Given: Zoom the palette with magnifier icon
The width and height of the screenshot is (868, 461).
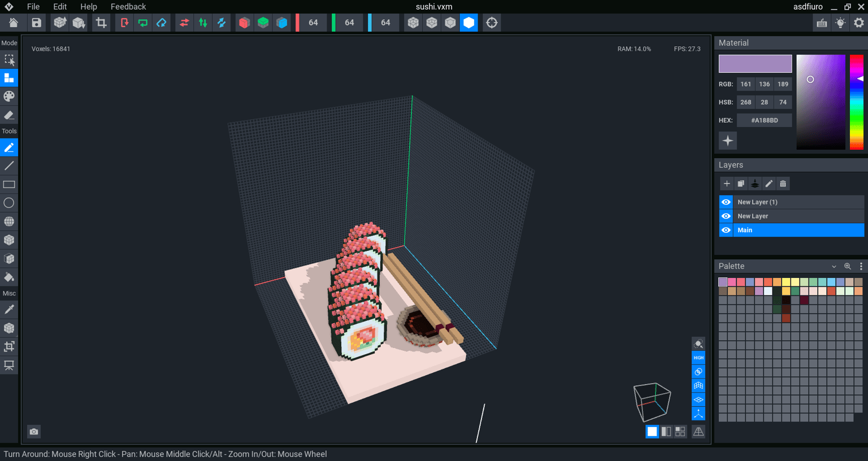Looking at the screenshot, I should [x=847, y=266].
